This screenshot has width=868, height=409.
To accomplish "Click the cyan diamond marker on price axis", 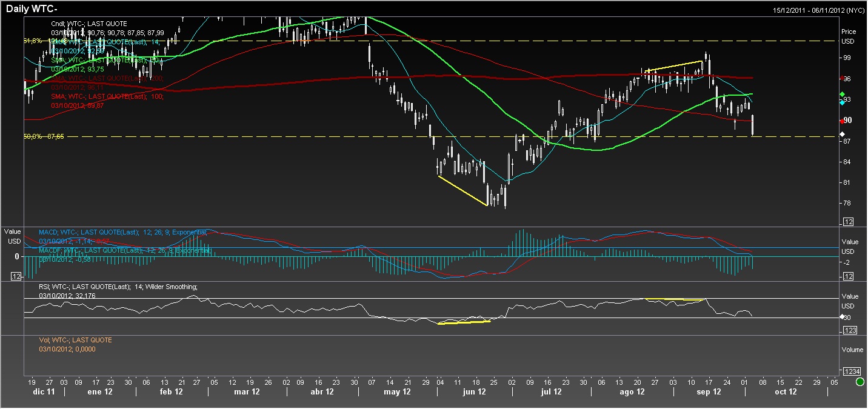I will pyautogui.click(x=842, y=103).
